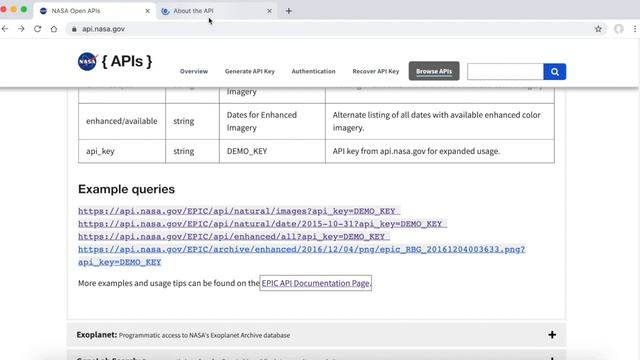This screenshot has height=360, width=640.
Task: Open the browser profile avatar
Action: click(x=619, y=29)
